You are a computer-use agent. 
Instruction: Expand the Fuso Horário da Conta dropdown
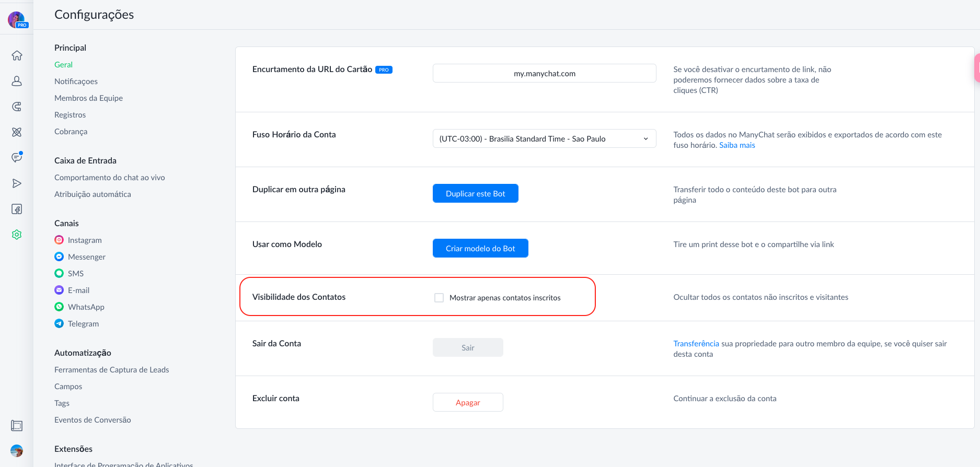pos(544,138)
